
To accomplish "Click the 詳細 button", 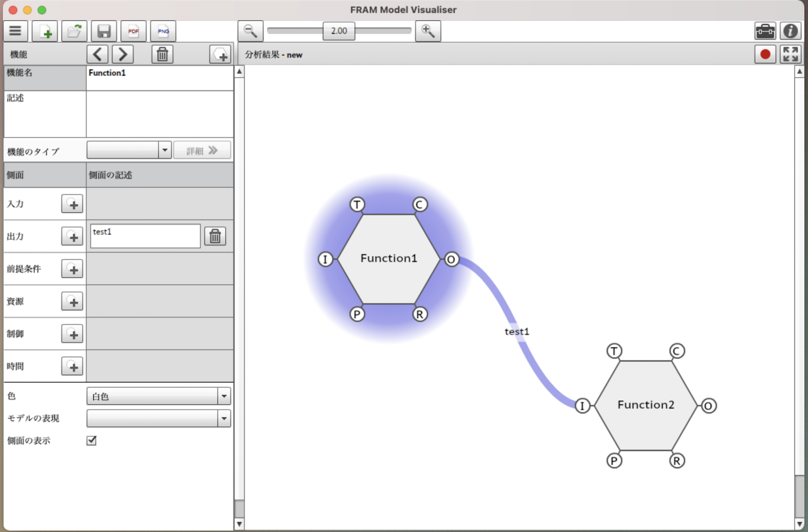I will 202,150.
